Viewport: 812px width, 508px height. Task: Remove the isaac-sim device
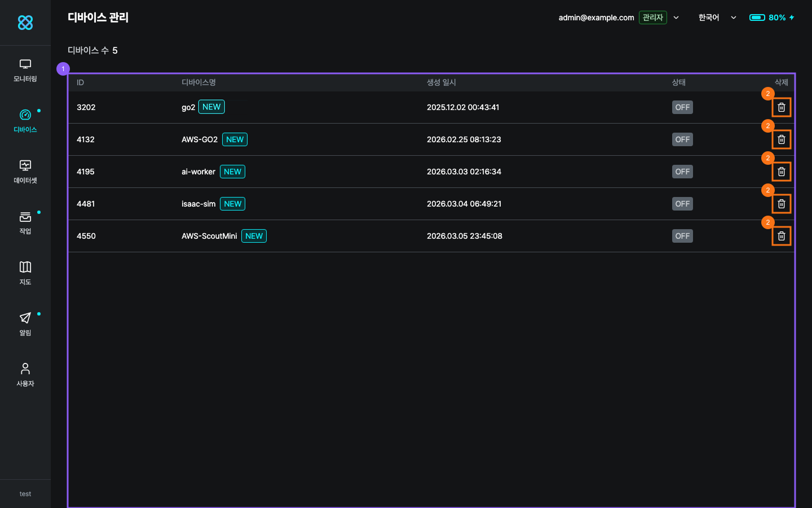pyautogui.click(x=781, y=204)
